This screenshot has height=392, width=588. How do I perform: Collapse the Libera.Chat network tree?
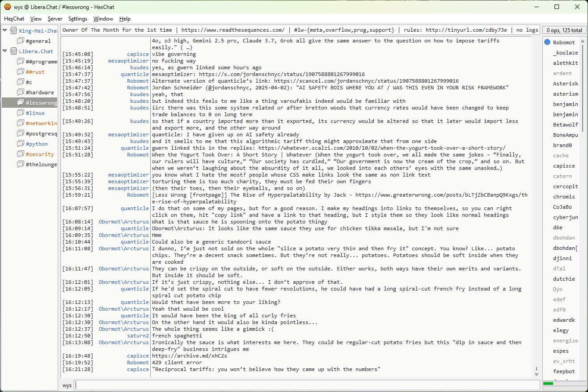click(5, 51)
